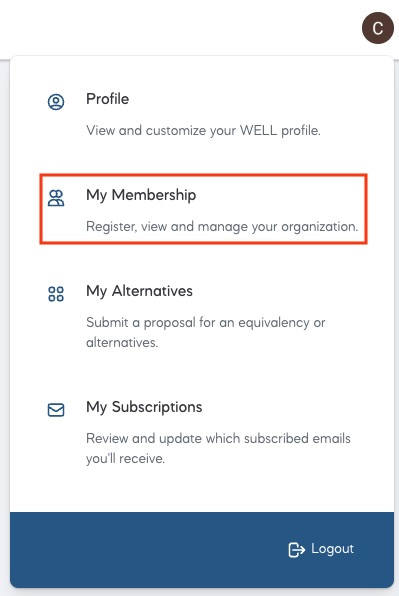Click the Logout text link
The width and height of the screenshot is (399, 596).
pyautogui.click(x=332, y=549)
